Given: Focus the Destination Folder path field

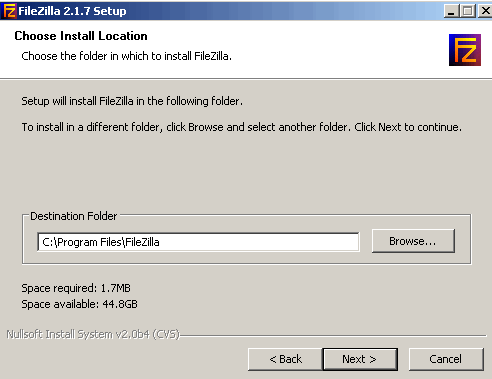Looking at the screenshot, I should coord(198,242).
